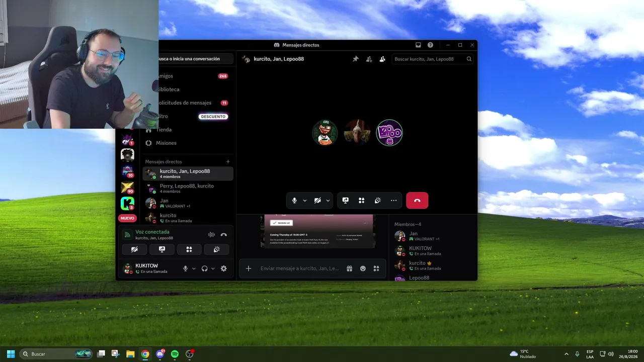
Task: Select Jan in the Miembros list
Action: 434,236
